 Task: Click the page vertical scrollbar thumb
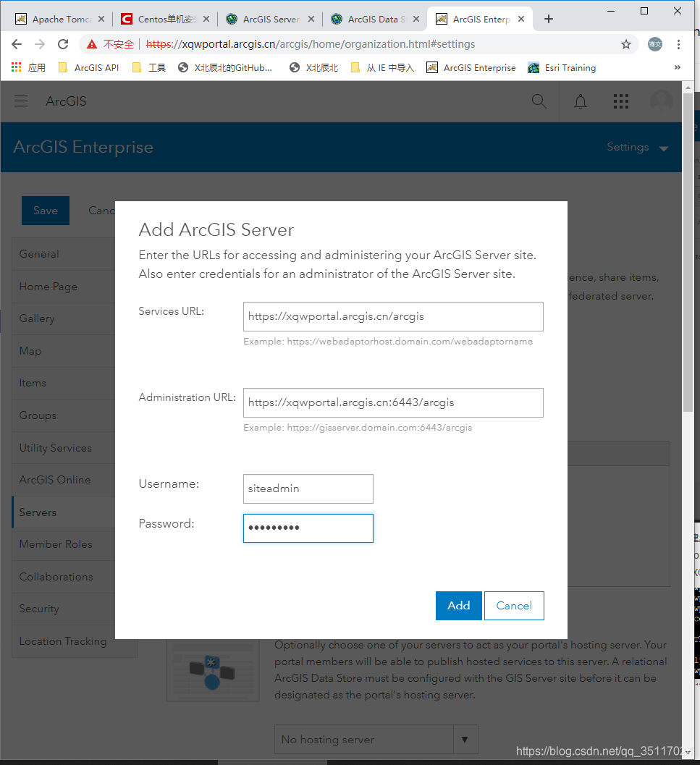[x=688, y=253]
